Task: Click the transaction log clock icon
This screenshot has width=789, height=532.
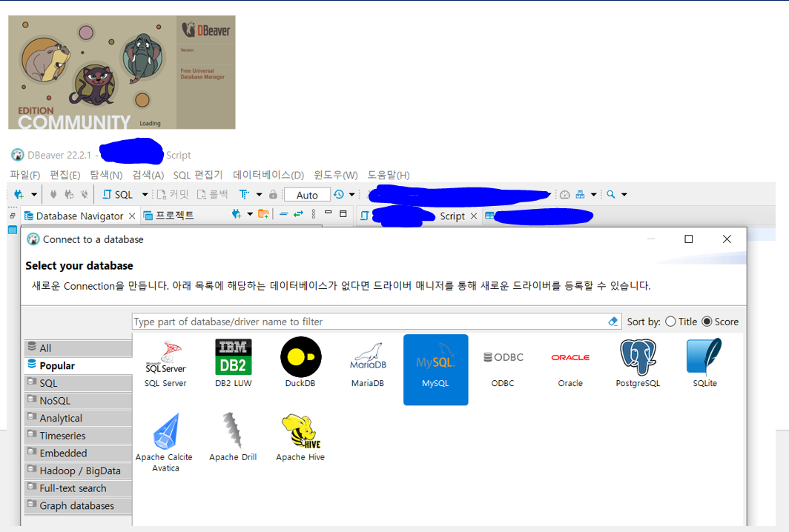Action: [339, 194]
